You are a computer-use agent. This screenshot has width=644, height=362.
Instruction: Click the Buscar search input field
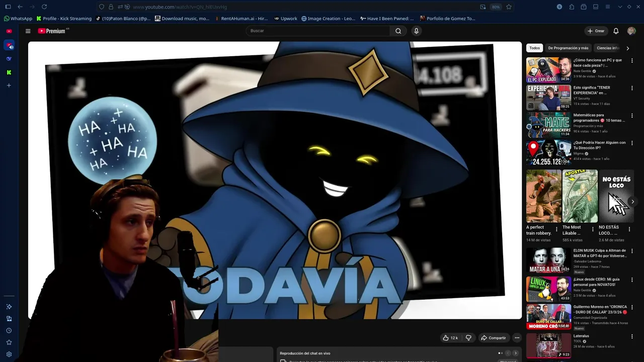318,31
